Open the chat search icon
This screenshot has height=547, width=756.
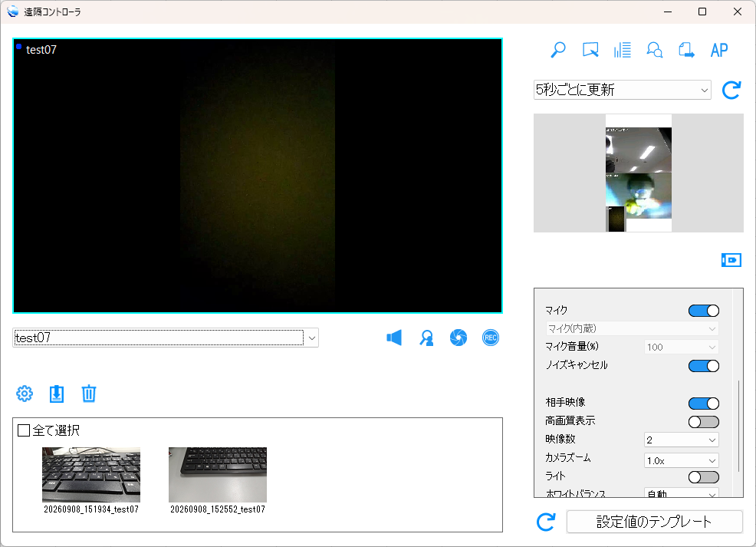pyautogui.click(x=654, y=50)
